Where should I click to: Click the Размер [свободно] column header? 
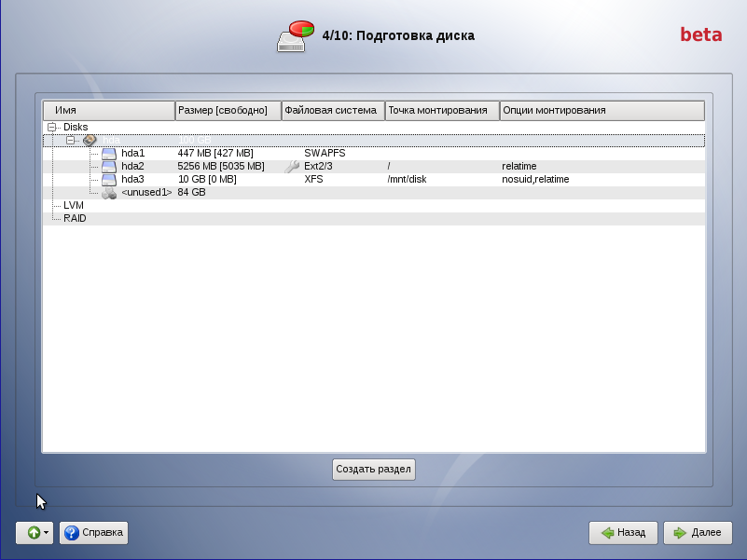(x=228, y=110)
